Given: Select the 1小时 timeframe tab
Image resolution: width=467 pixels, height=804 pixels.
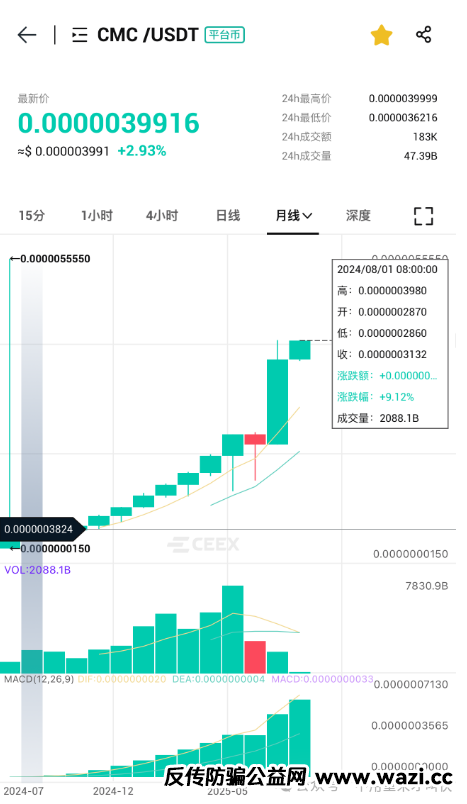Looking at the screenshot, I should tap(97, 215).
